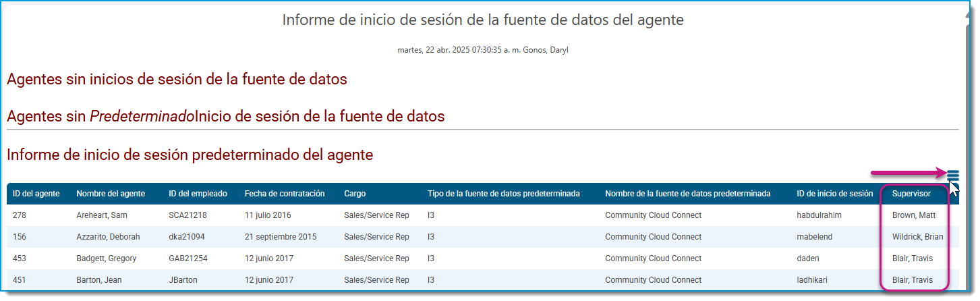Click Blair, Travis in Barton row
Viewport: 980px width, 301px height.
click(x=913, y=280)
